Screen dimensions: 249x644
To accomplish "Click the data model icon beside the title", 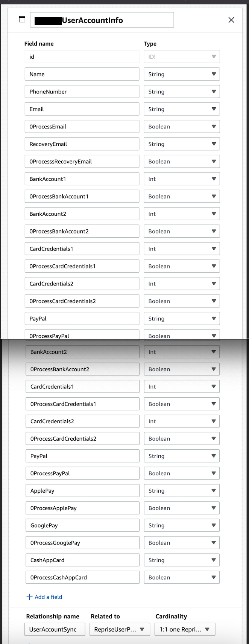I will [x=22, y=19].
